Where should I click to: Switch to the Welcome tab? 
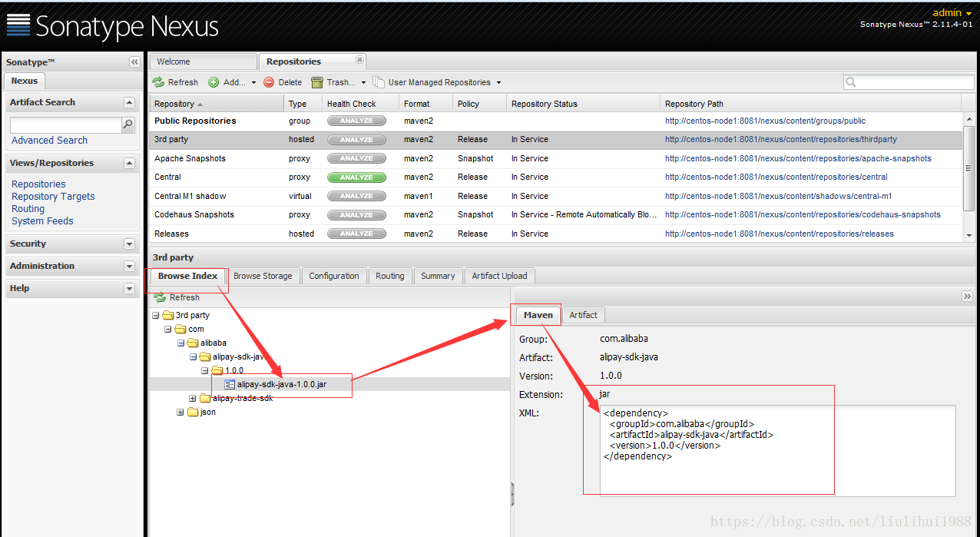point(204,61)
